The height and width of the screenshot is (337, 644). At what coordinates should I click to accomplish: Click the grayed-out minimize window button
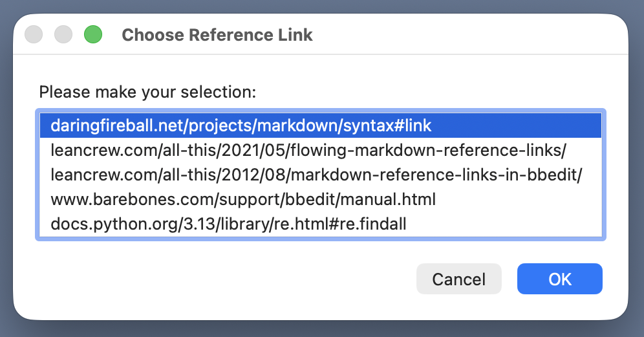(63, 34)
